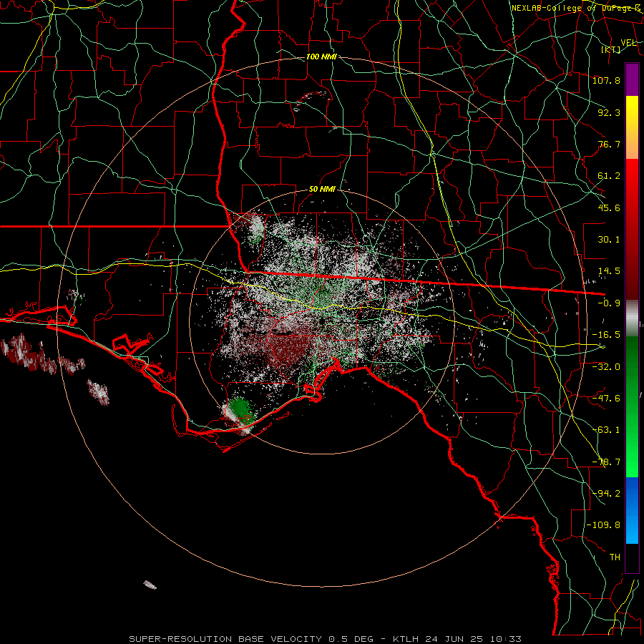Click the 100 NMI range ring label
Screen dimensions: 644x644
321,57
